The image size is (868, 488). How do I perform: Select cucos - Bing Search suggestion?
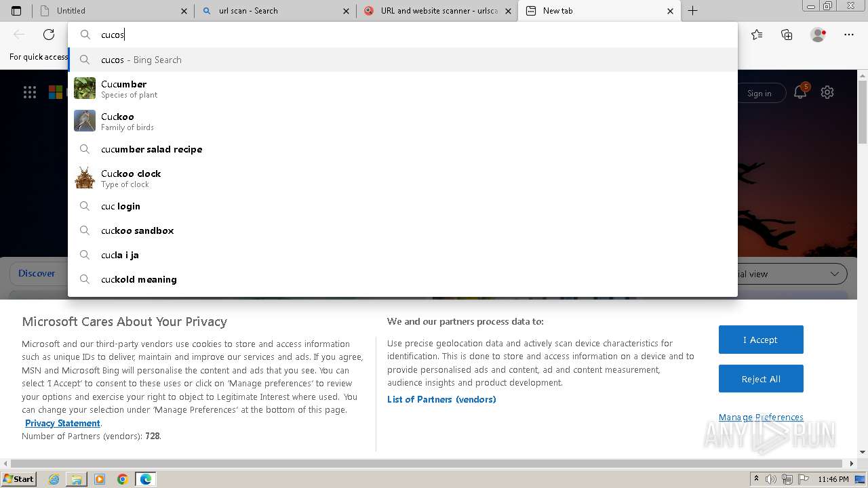402,60
